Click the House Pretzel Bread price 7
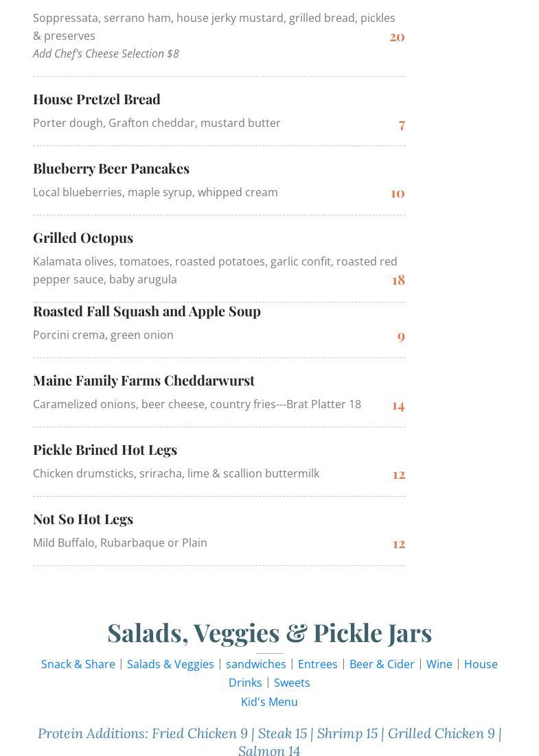 [402, 124]
